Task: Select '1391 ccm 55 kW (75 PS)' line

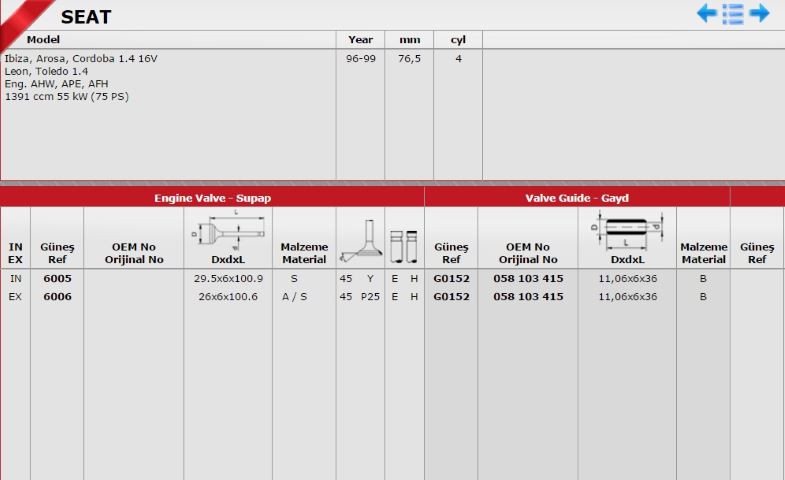Action: 67,97
